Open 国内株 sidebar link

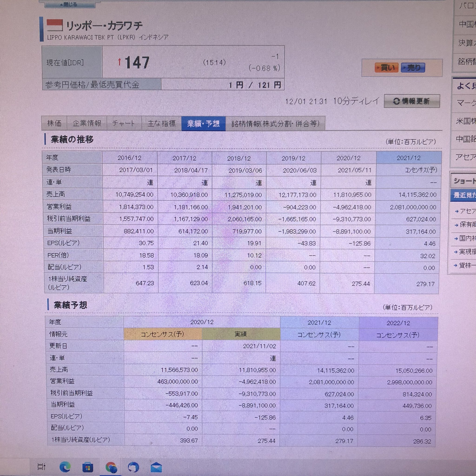click(x=465, y=238)
